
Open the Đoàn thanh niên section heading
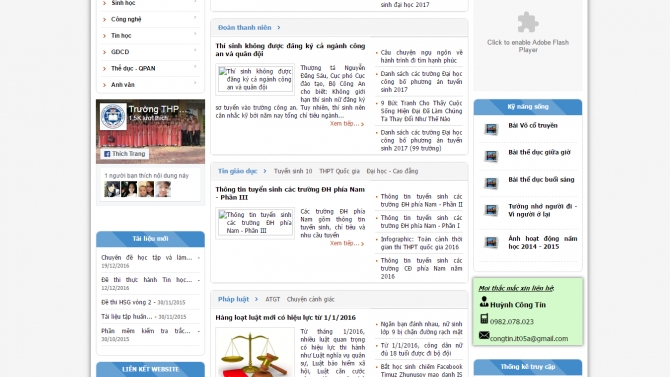coord(244,27)
